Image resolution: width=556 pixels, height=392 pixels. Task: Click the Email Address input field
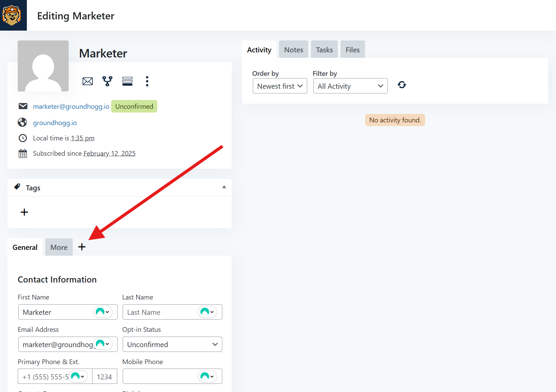(68, 344)
